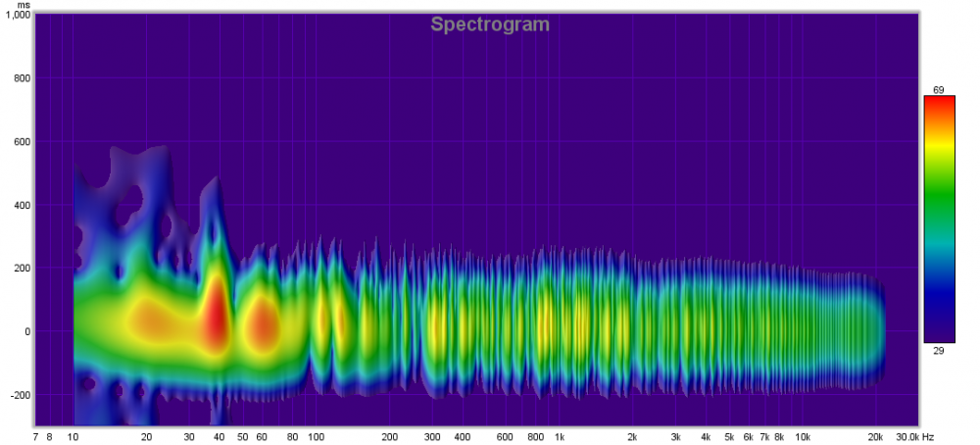Click the 100 label on the frequency axis
980x445 pixels.
(x=317, y=437)
